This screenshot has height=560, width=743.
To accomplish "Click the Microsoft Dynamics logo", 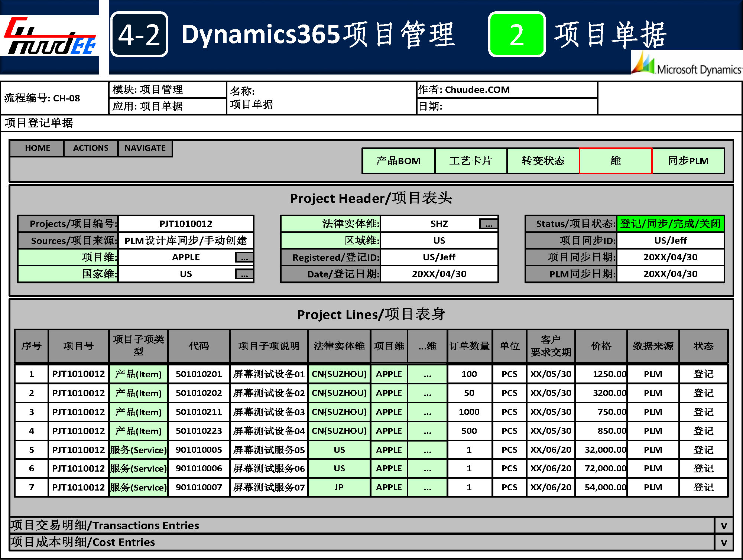I will (687, 64).
